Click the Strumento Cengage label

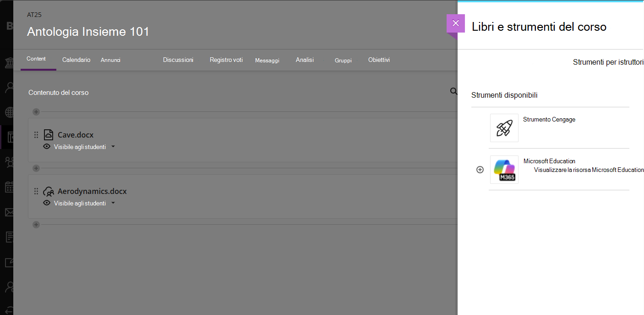click(x=549, y=119)
